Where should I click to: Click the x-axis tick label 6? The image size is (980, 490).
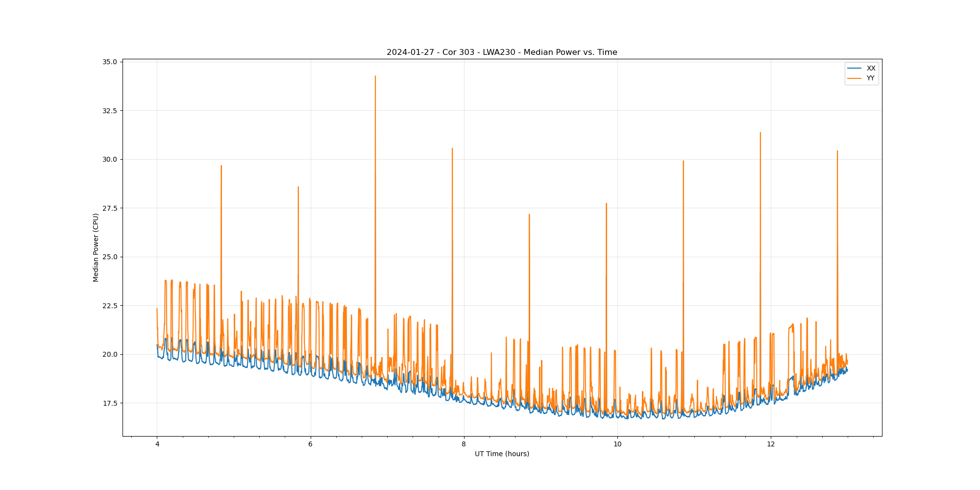point(310,444)
